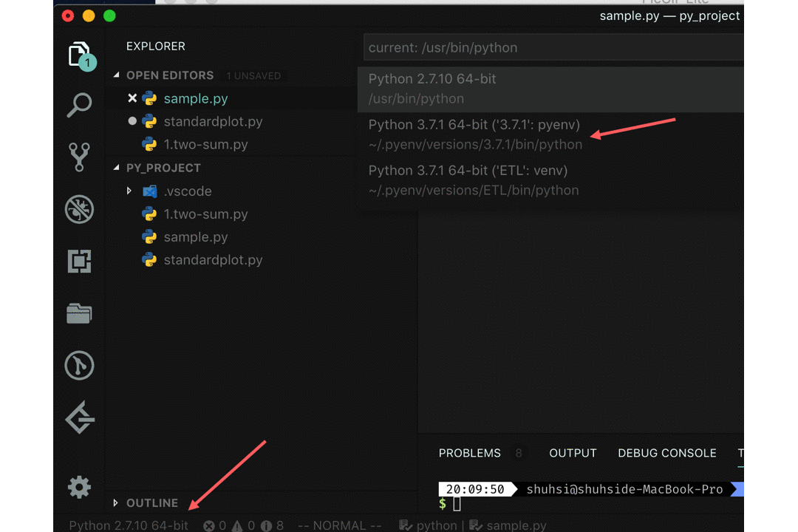Open the Source Control view
Image resolution: width=798 pixels, height=532 pixels.
tap(79, 157)
